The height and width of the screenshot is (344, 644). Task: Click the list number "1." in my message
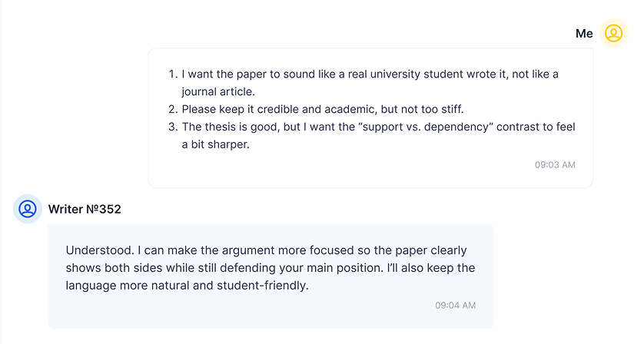point(173,74)
